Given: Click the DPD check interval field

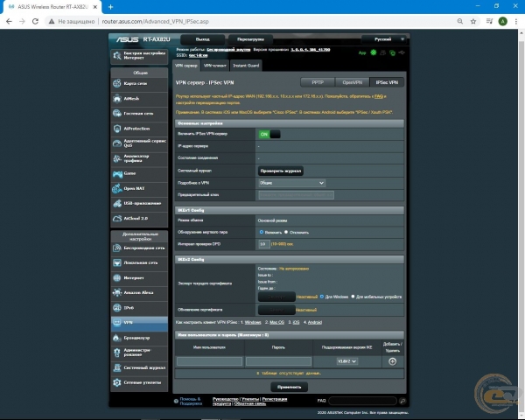Looking at the screenshot, I should click(x=264, y=244).
